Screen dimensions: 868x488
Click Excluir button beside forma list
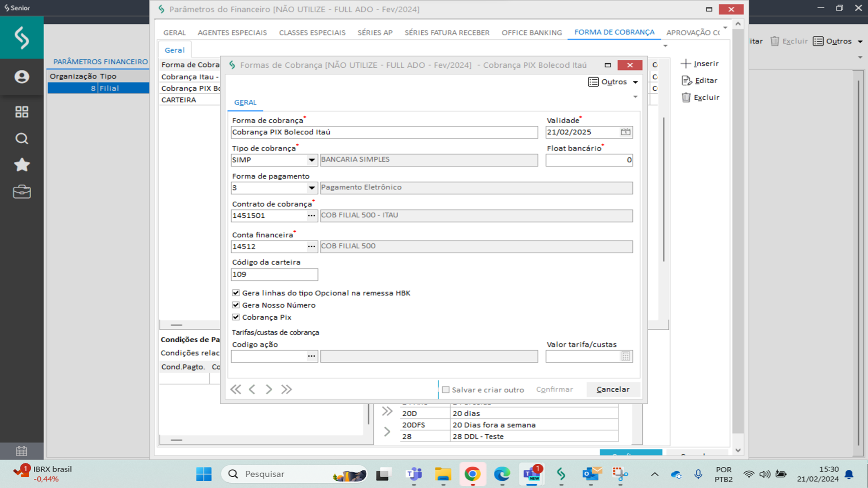pos(701,97)
